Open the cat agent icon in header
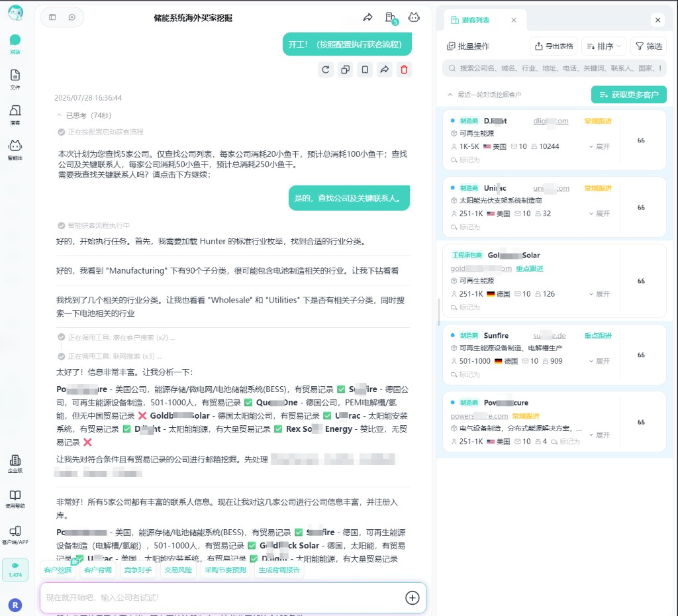The height and width of the screenshot is (616, 678). click(414, 17)
